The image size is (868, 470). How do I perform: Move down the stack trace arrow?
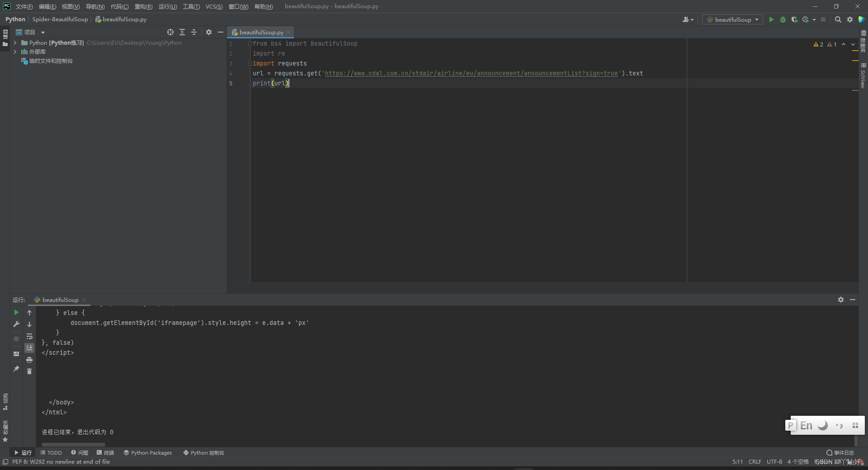click(x=29, y=324)
